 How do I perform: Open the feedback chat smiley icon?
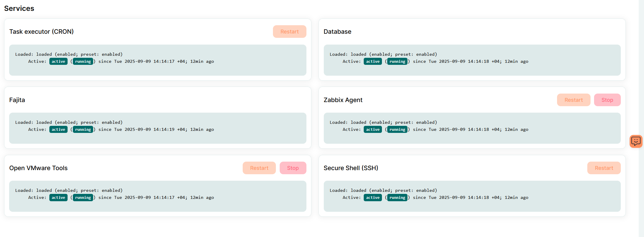click(x=636, y=141)
